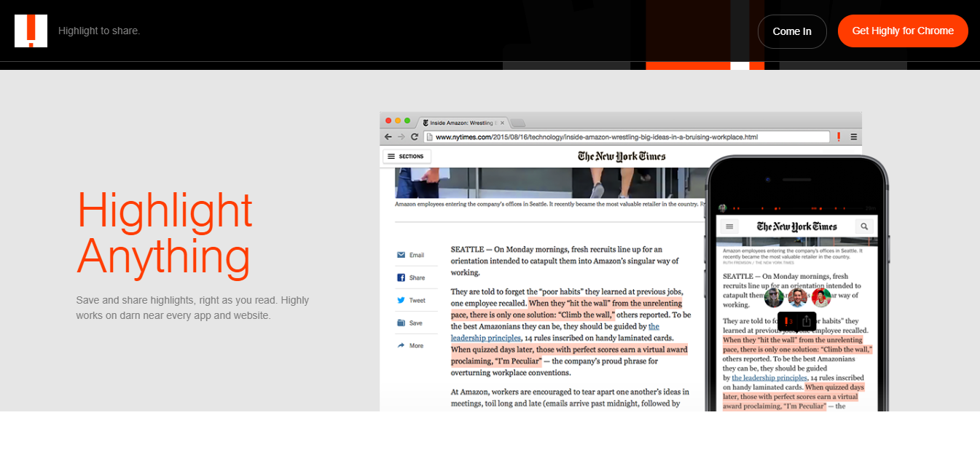Tap the bearded man avatar on the phone

tap(797, 297)
